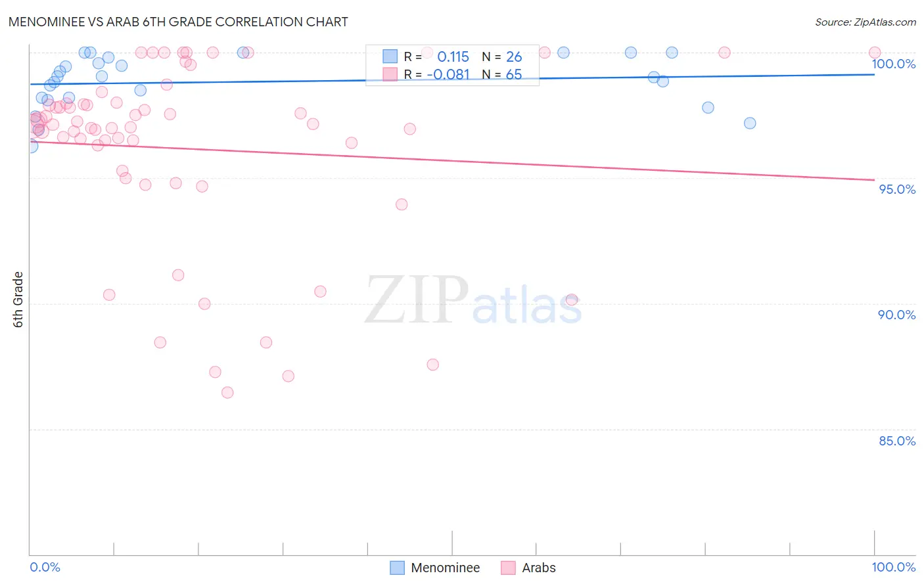The width and height of the screenshot is (924, 586).
Task: Click the N = 26 value in legend
Action: click(502, 56)
